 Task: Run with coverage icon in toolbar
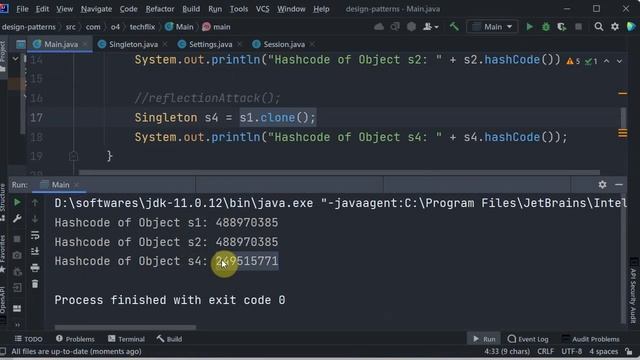[x=562, y=27]
